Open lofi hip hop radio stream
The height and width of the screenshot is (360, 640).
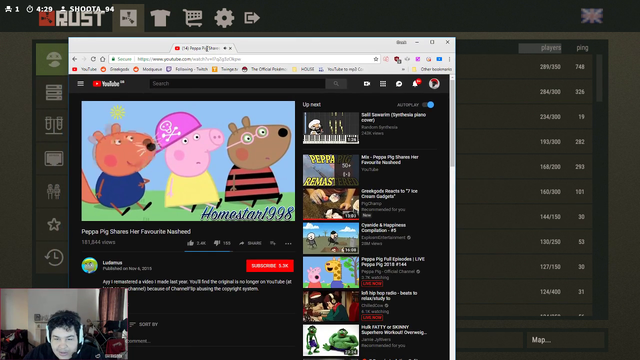331,306
